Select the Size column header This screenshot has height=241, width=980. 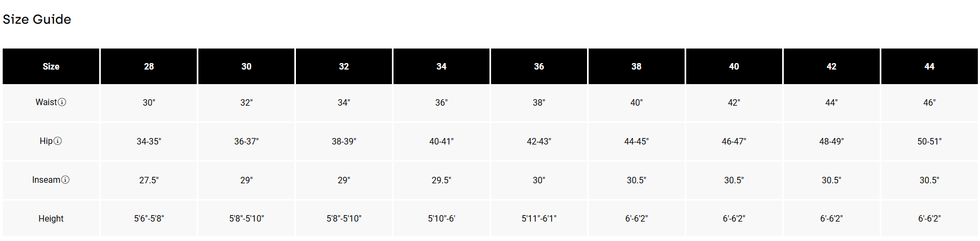click(51, 66)
